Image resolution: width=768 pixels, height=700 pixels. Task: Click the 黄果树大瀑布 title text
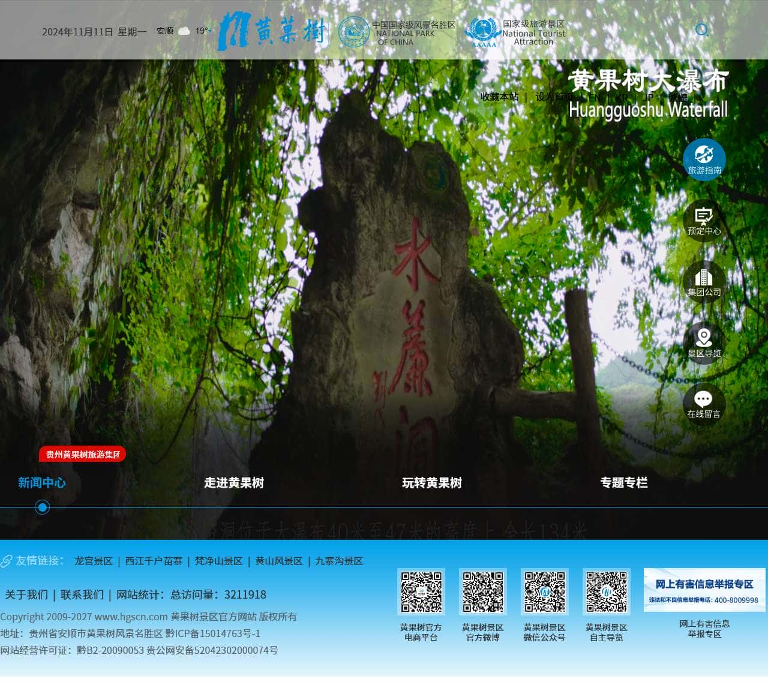pos(648,81)
